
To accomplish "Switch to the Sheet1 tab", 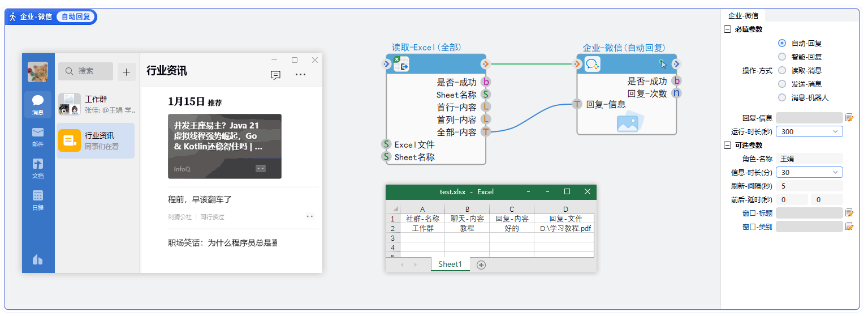I will click(x=450, y=264).
